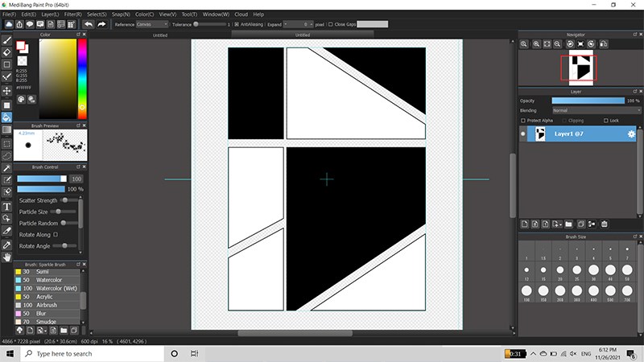This screenshot has width=644, height=362.
Task: Click Windows search box
Action: (x=92, y=353)
